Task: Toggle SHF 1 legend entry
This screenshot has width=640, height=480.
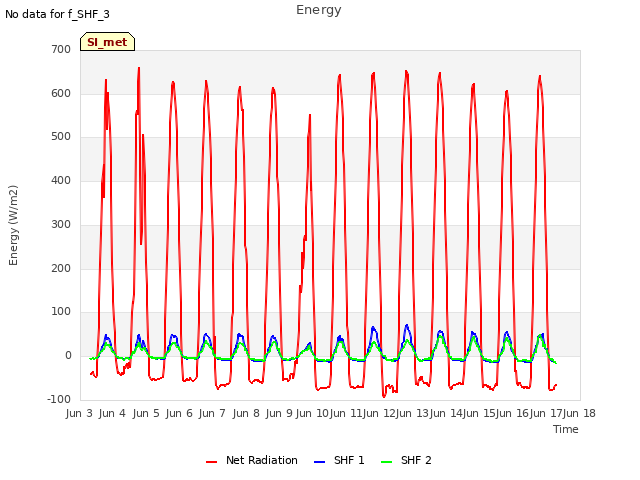Action: pyautogui.click(x=339, y=460)
